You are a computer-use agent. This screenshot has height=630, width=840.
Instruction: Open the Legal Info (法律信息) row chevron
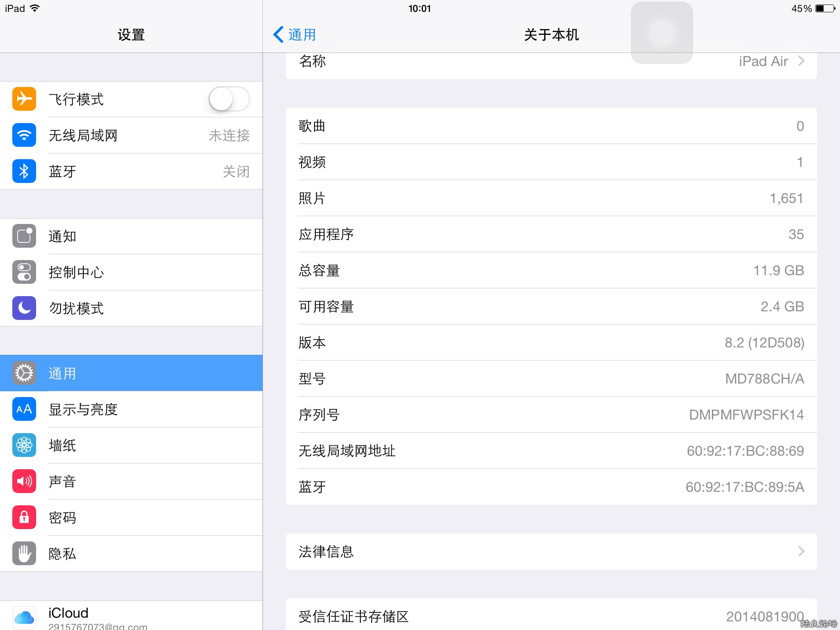(x=801, y=551)
